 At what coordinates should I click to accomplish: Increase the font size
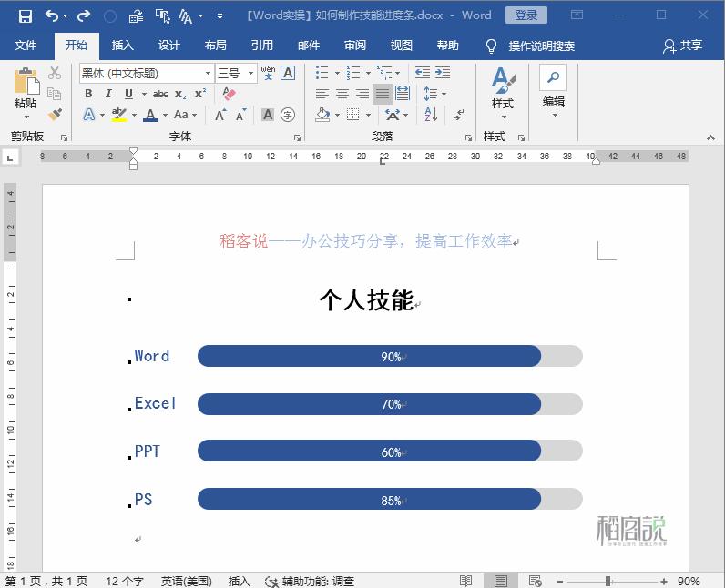(221, 115)
